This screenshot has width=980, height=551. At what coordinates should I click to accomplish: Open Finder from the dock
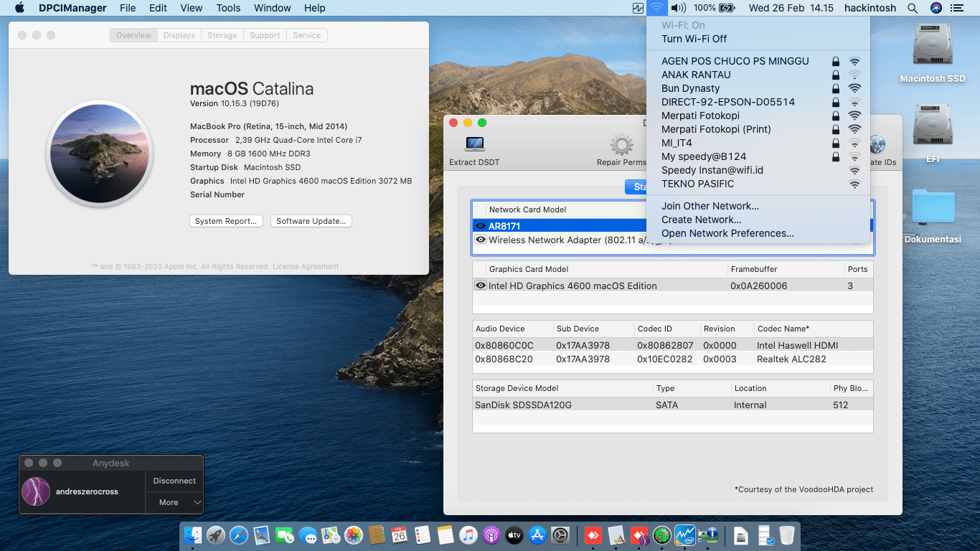coord(192,534)
